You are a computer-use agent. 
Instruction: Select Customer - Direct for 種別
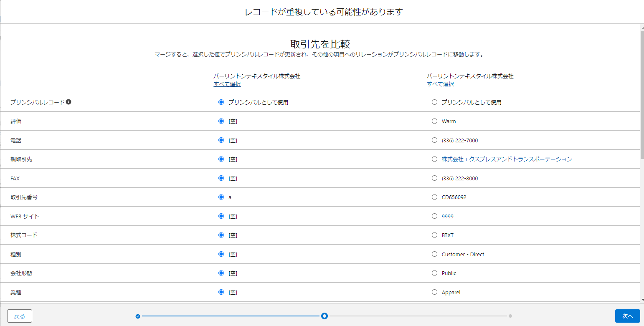[434, 254]
